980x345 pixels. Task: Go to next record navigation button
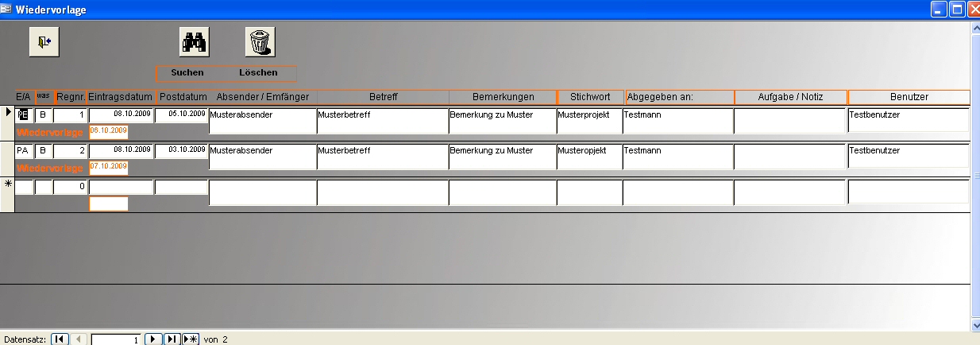pyautogui.click(x=153, y=339)
